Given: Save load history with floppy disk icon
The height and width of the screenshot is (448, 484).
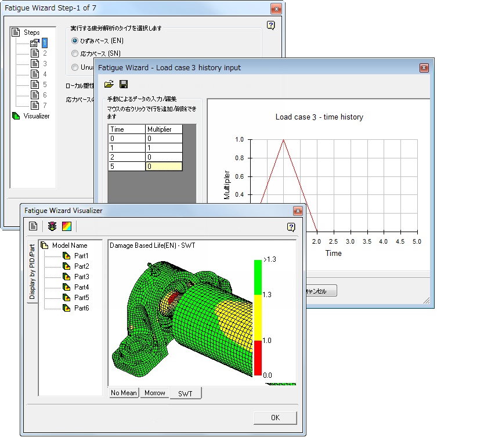Looking at the screenshot, I should 124,84.
